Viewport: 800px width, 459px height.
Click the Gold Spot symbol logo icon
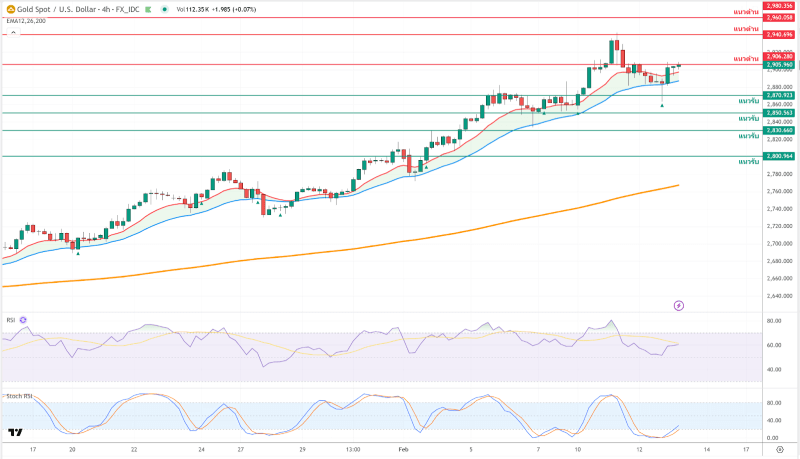pyautogui.click(x=8, y=8)
